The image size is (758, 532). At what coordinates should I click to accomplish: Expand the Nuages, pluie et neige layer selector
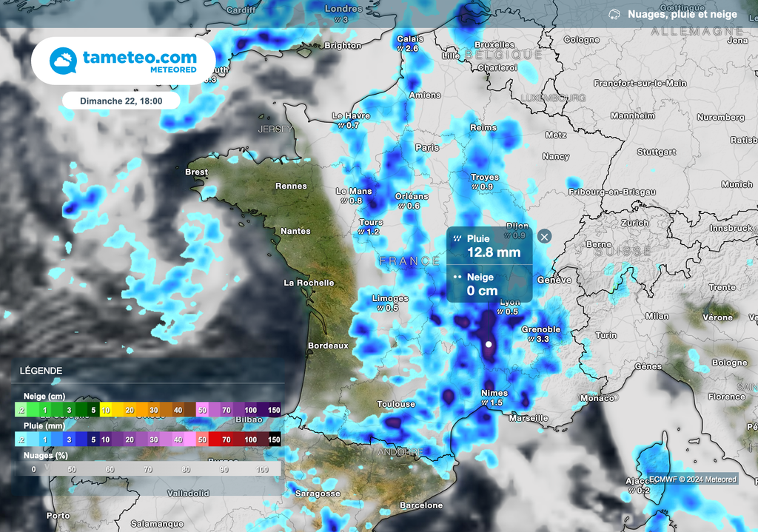pyautogui.click(x=682, y=13)
